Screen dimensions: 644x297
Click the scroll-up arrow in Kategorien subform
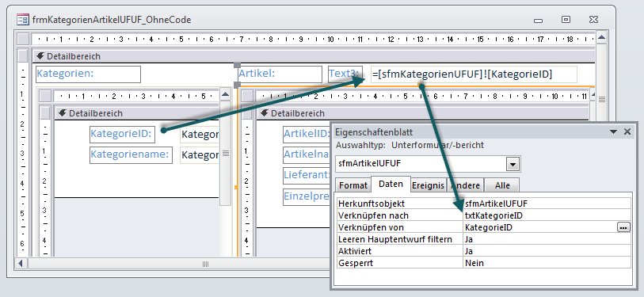(x=226, y=95)
